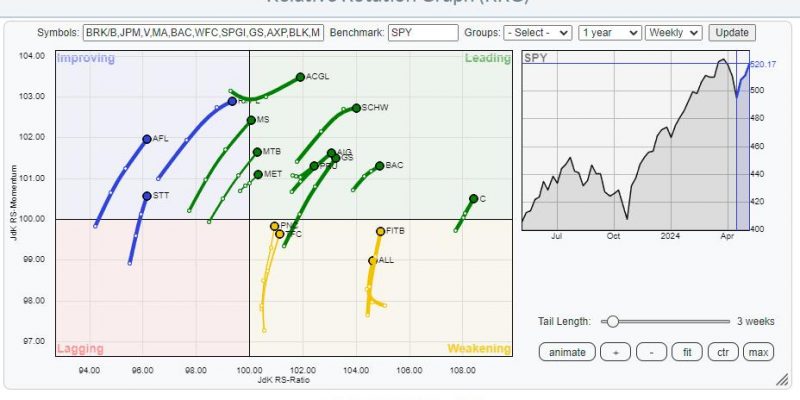Click the PRU data point
800x400 pixels.
click(x=314, y=166)
